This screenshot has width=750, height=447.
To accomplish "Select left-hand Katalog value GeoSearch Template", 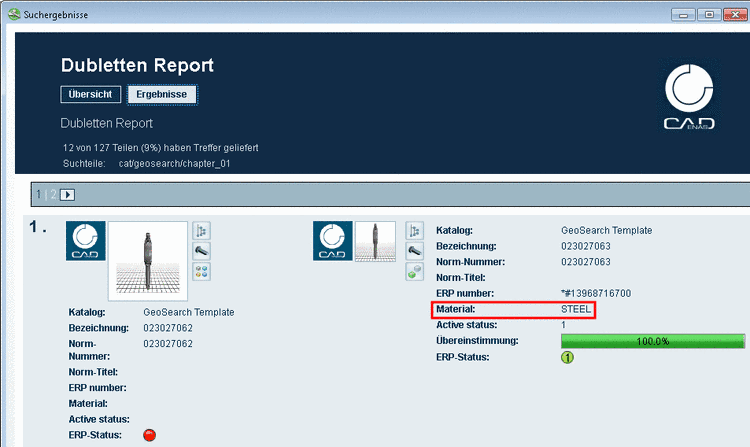I will pos(189,312).
